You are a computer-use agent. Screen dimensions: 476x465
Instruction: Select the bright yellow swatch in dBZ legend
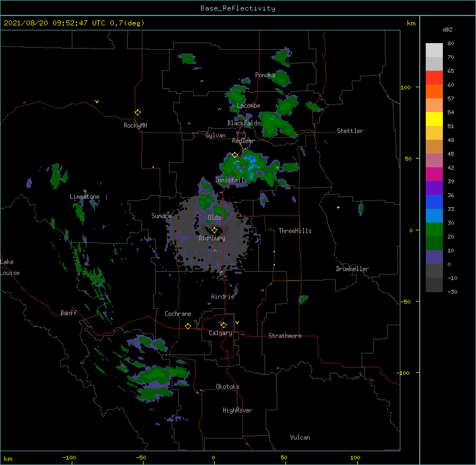click(x=434, y=119)
